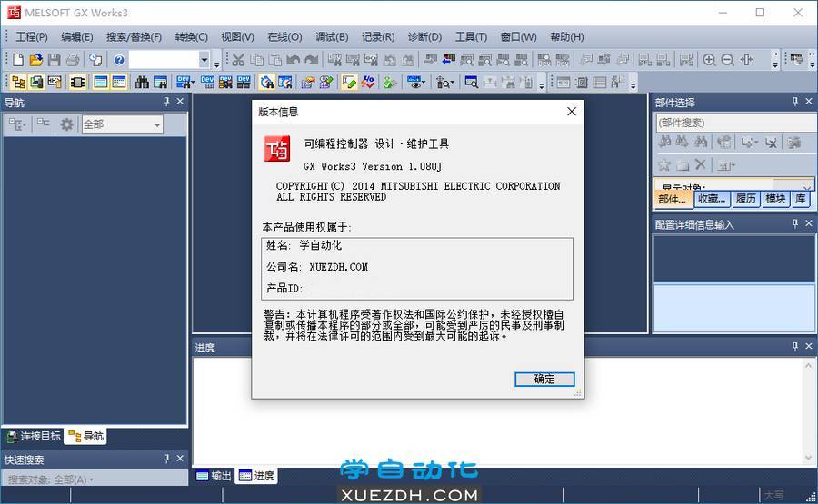Click the Save floppy disk icon
This screenshot has width=818, height=504.
click(x=55, y=60)
